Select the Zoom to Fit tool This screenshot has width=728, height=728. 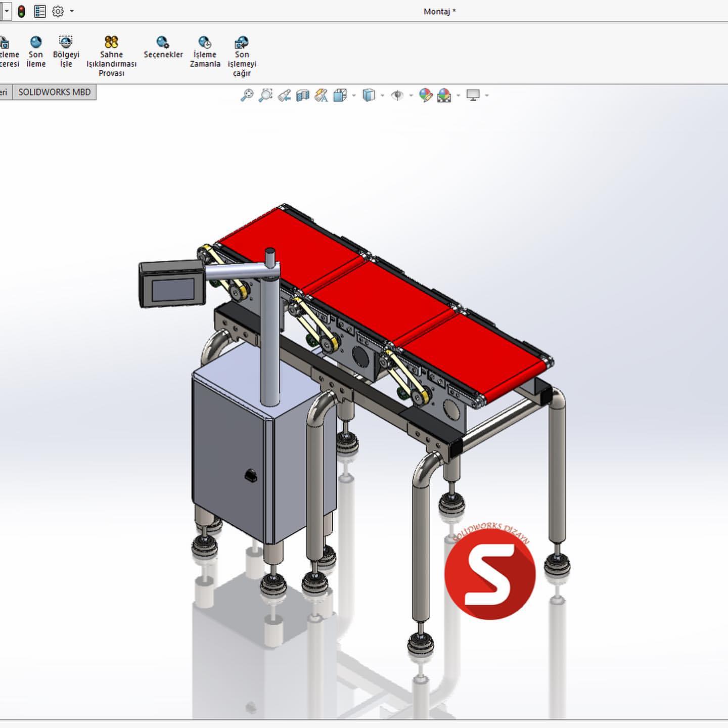click(x=247, y=95)
